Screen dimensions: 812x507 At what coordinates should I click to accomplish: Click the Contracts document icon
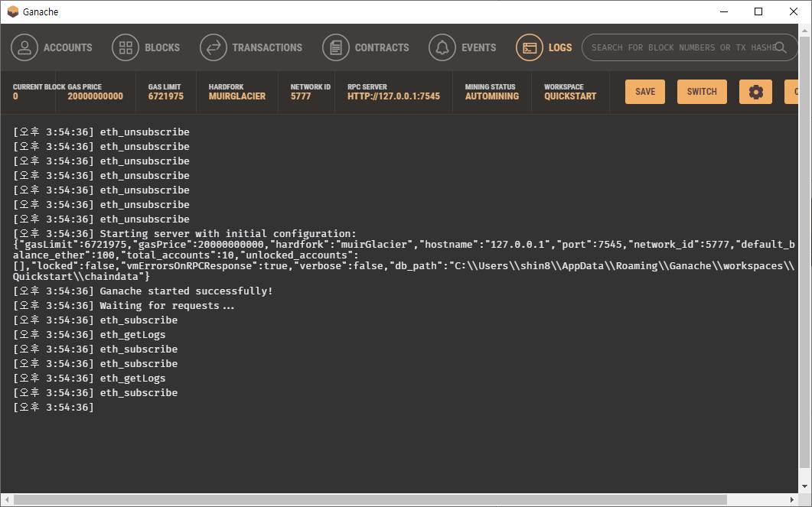point(335,47)
